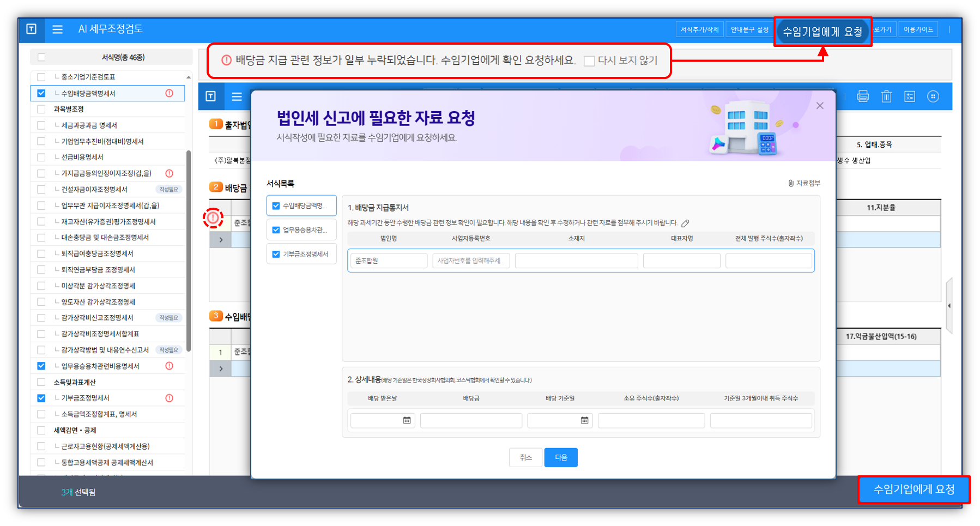
Task: Click the circular grid menu icon
Action: coord(933,96)
